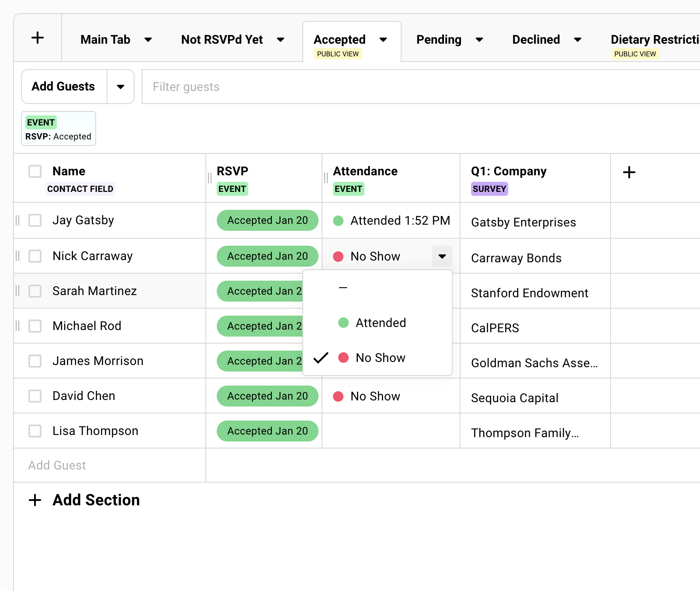Open the Accepted tab's dropdown arrow
Viewport: 700px width, 591px height.
(x=384, y=40)
